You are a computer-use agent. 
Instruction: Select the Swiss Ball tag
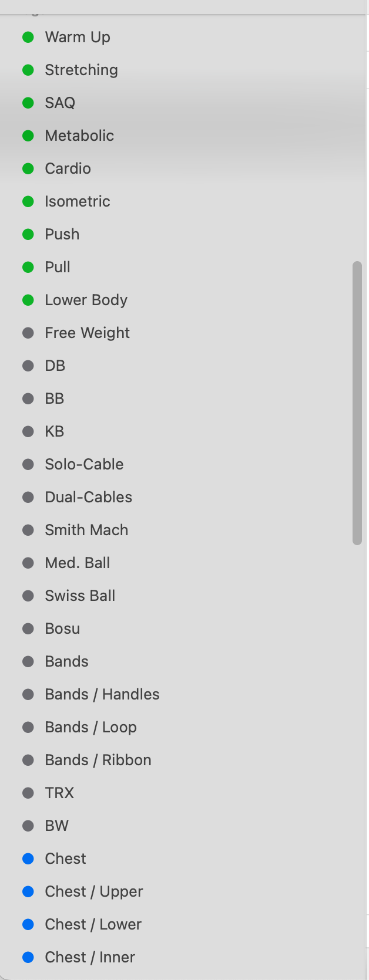tap(80, 596)
